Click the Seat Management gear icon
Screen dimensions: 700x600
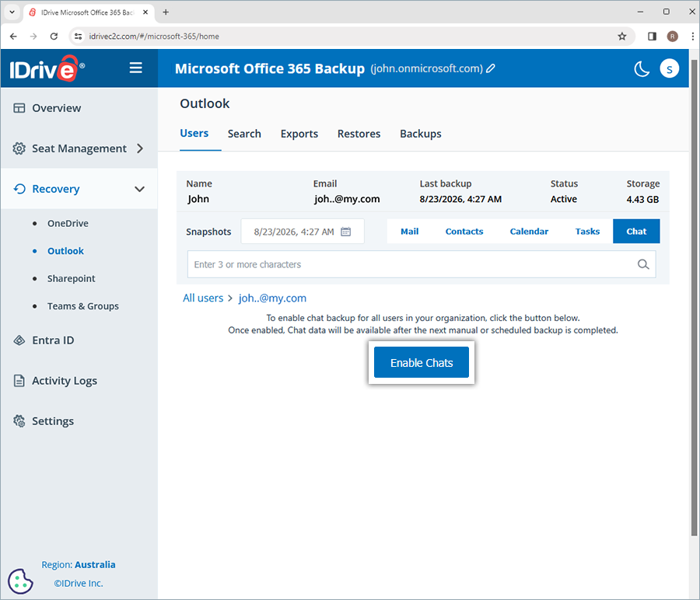click(19, 148)
